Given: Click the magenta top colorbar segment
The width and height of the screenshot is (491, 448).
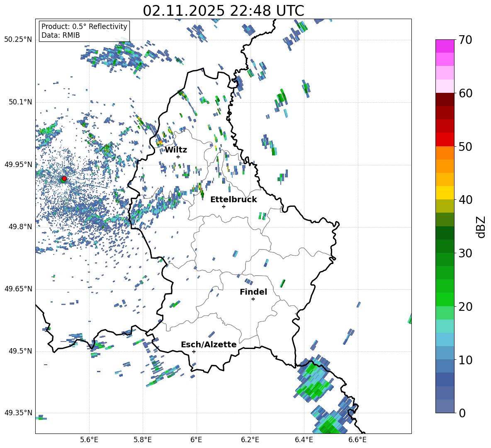Looking at the screenshot, I should 445,46.
